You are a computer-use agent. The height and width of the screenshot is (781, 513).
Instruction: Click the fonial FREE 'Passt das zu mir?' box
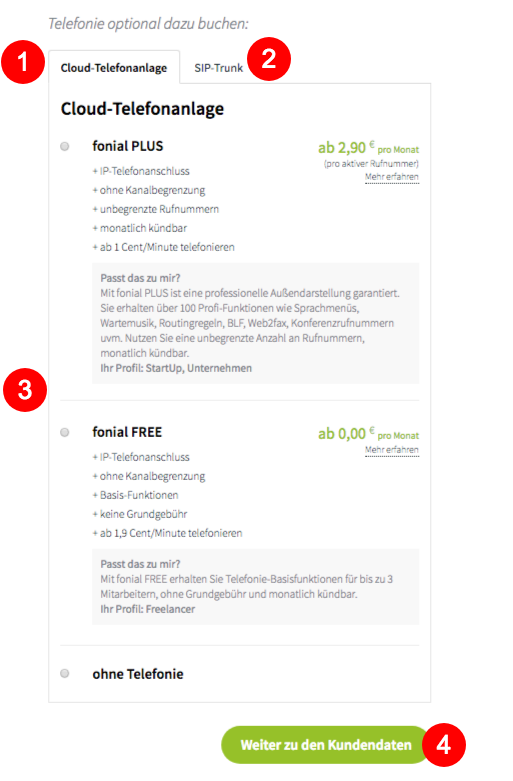256,587
